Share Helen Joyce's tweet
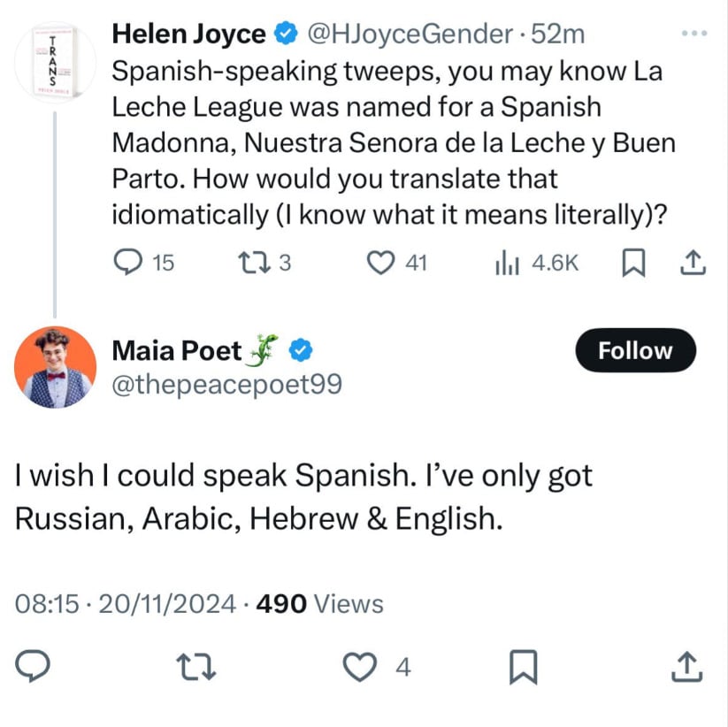Screen dimensions: 728x727 (694, 262)
